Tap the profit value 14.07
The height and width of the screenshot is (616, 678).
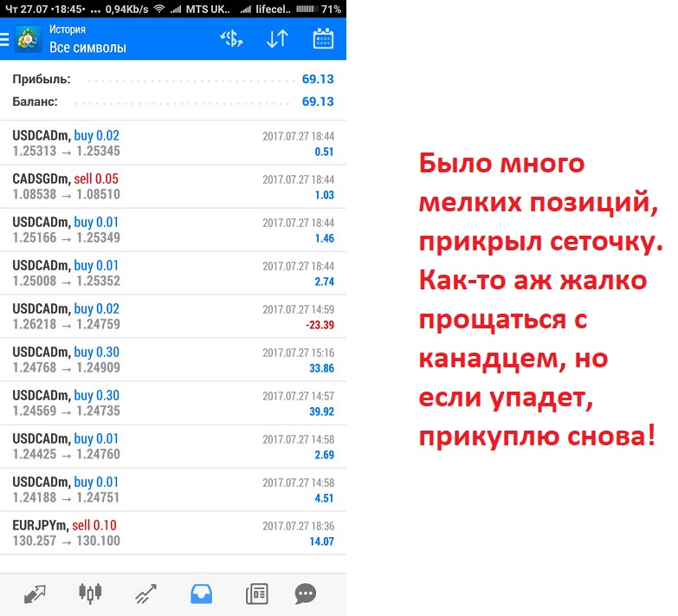click(x=322, y=541)
